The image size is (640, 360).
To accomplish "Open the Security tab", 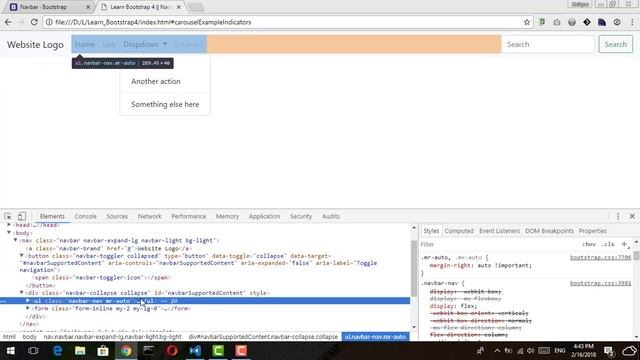I will (x=301, y=216).
